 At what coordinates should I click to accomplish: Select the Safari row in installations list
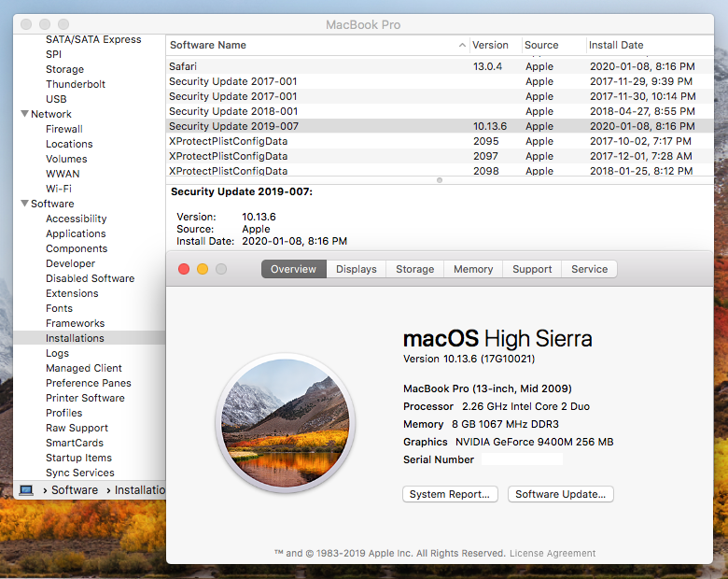440,66
